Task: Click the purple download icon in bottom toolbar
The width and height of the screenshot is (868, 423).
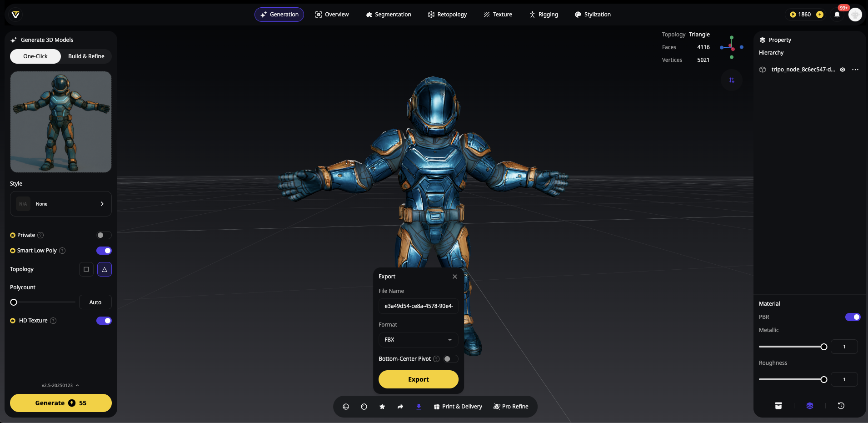Action: click(419, 407)
